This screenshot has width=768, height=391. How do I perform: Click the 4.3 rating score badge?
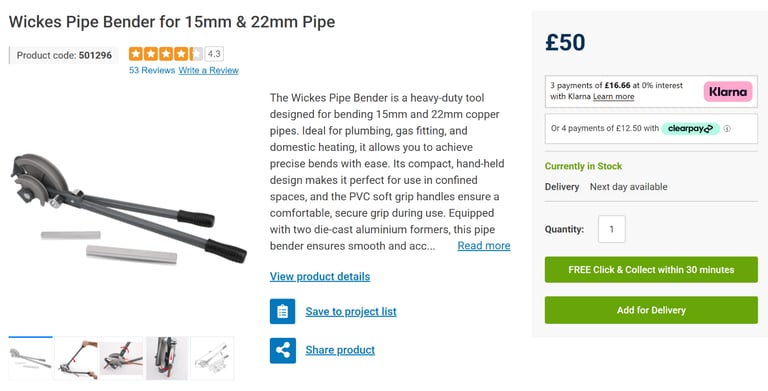(x=214, y=54)
